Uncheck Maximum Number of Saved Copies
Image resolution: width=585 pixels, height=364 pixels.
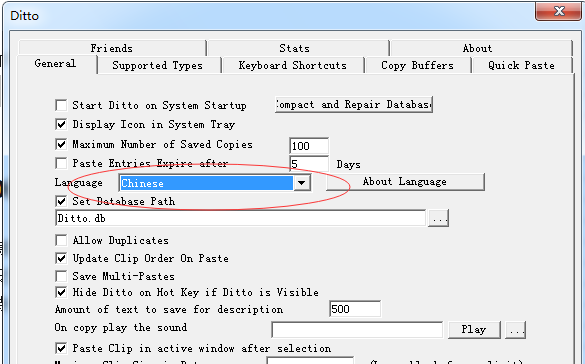point(61,144)
